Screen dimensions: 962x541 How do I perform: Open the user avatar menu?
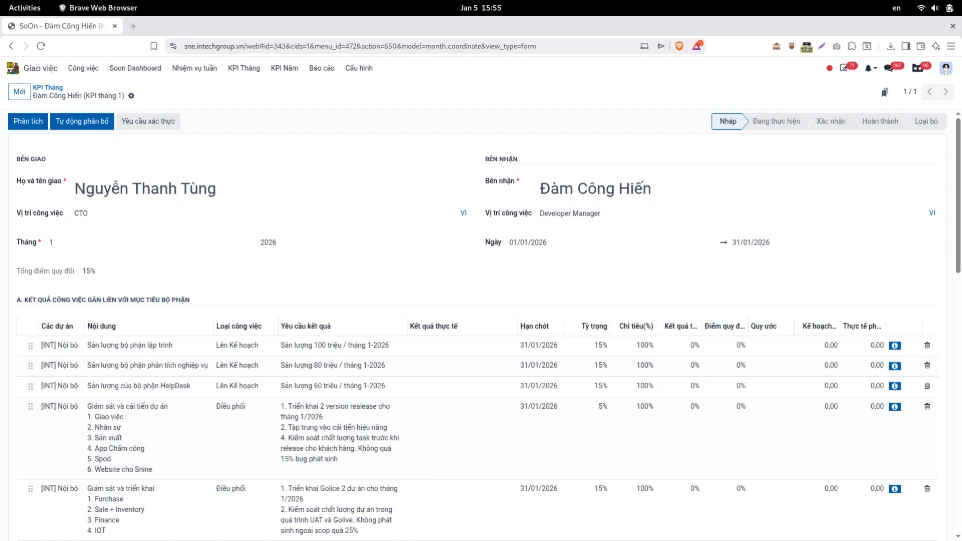pyautogui.click(x=945, y=68)
